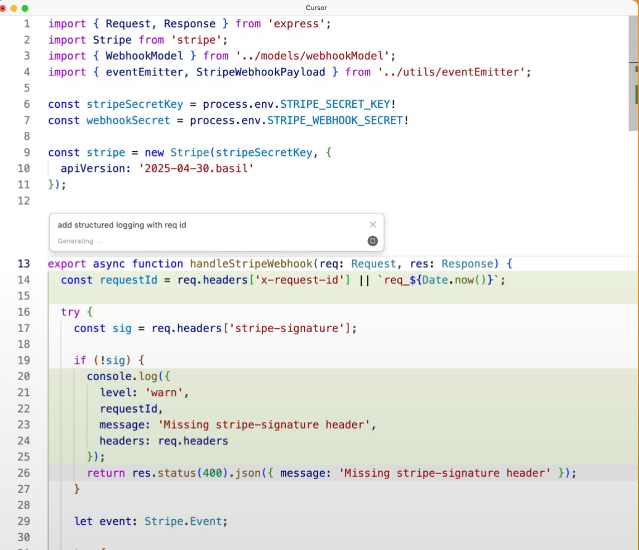Click the 'express' string on line 1
This screenshot has height=550, width=639.
(x=296, y=24)
